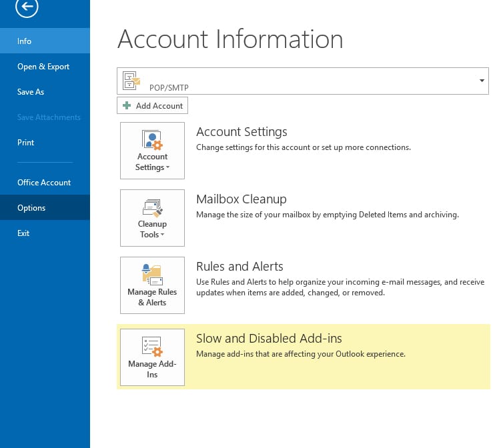Screen dimensions: 495x448
Task: Click the Cleanup Tools mailbox icon
Action: click(x=152, y=207)
